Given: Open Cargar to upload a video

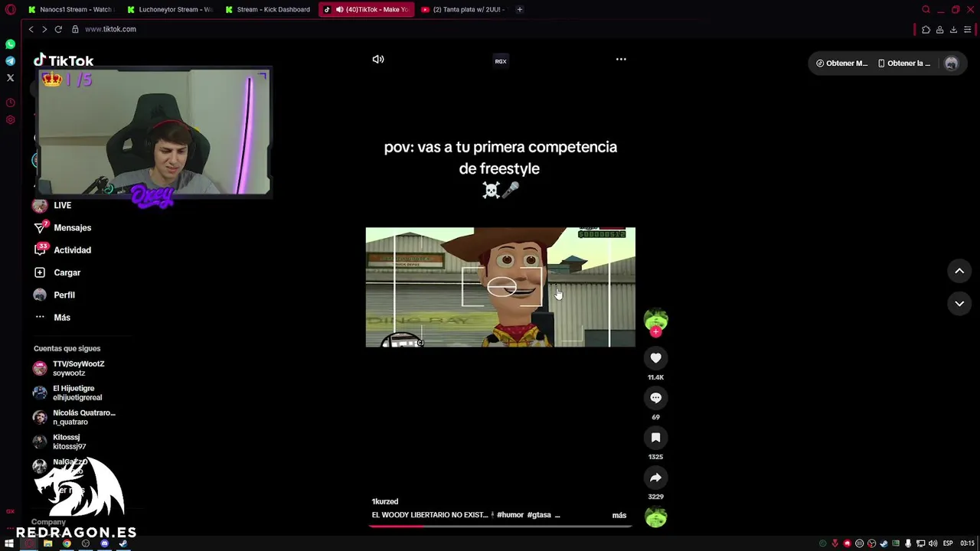Looking at the screenshot, I should [57, 272].
